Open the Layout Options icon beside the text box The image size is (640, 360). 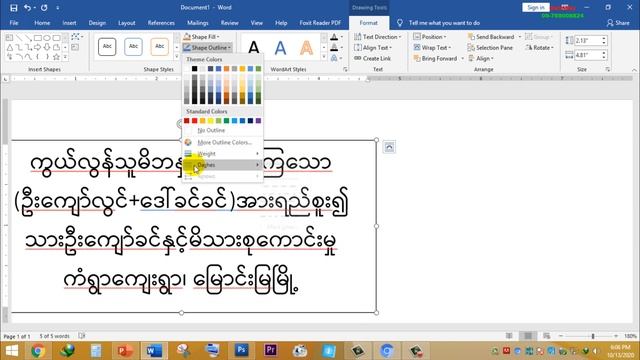(x=389, y=147)
